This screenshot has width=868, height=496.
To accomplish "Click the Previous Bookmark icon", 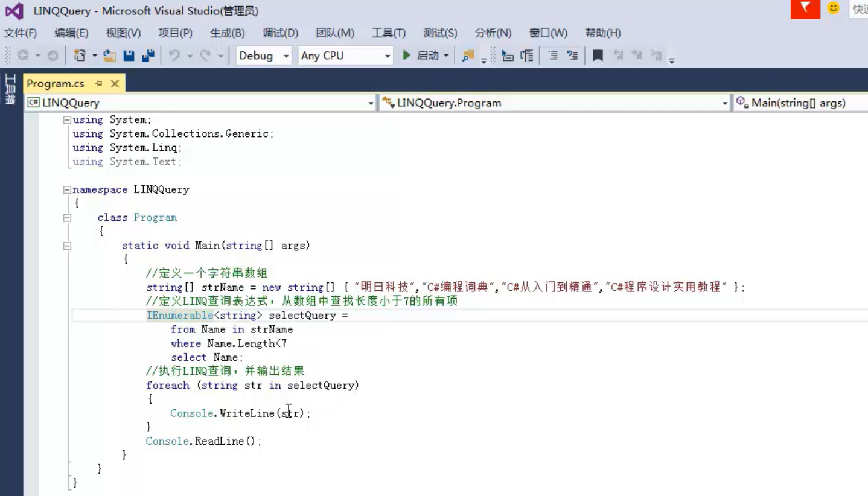I will click(618, 56).
